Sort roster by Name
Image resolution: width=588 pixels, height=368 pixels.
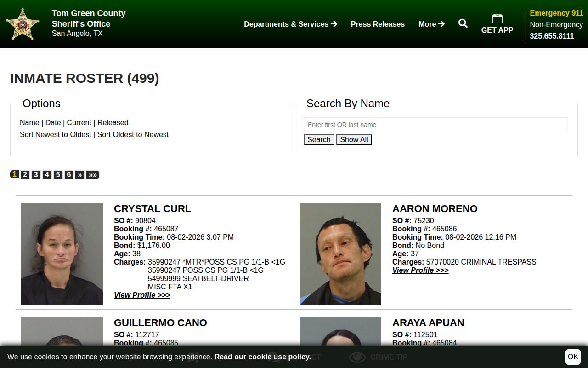tap(29, 122)
